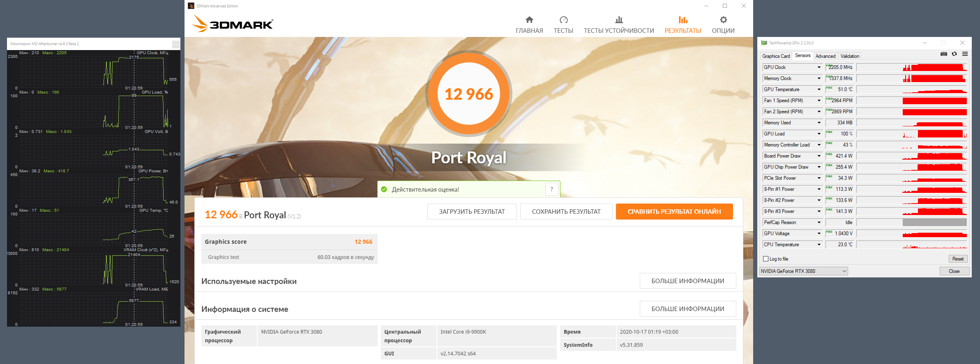Click the question mark help button beside valid score
The height and width of the screenshot is (364, 980).
pyautogui.click(x=551, y=189)
